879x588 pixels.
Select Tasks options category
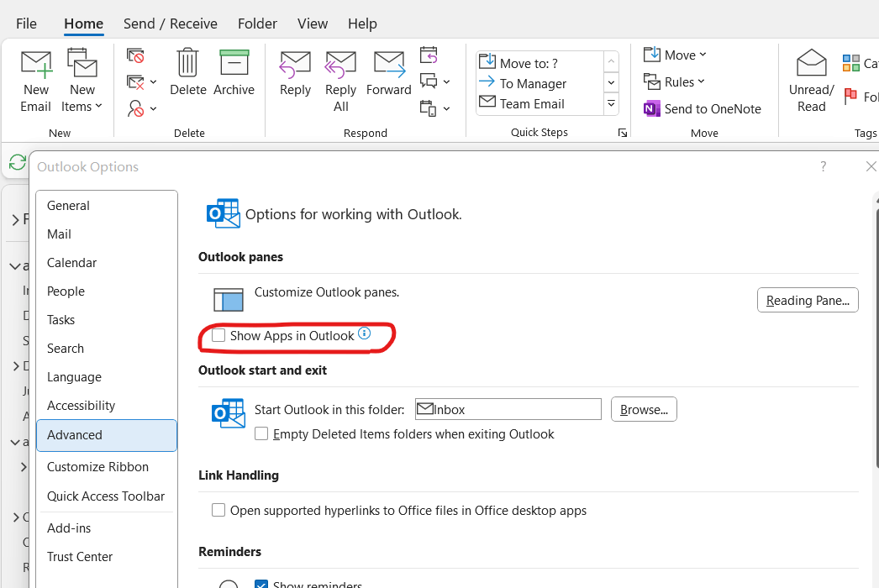(107, 320)
